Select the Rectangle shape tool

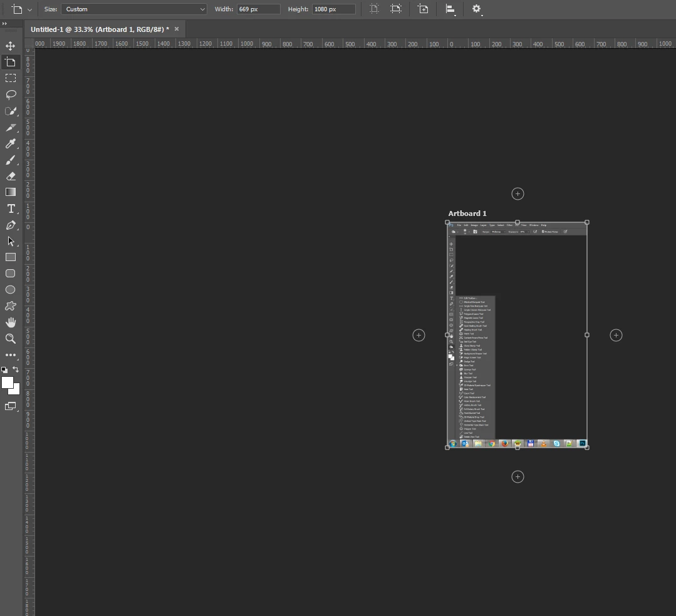click(11, 257)
